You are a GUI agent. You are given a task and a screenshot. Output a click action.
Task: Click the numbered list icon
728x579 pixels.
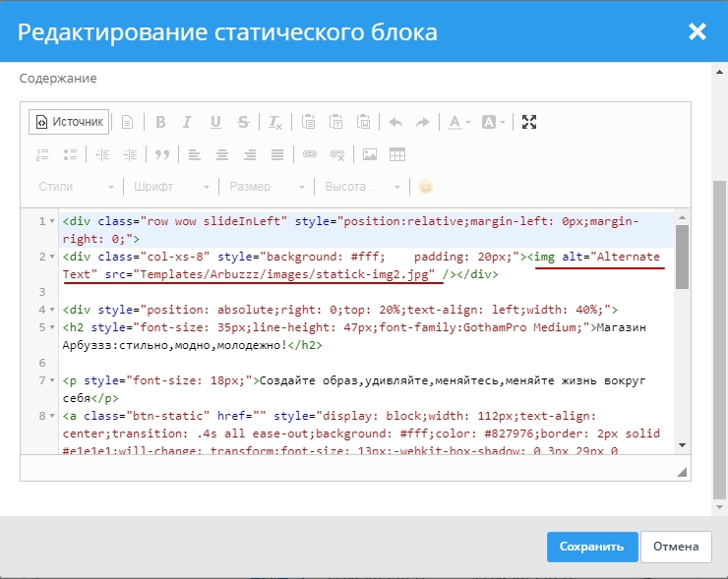[x=42, y=154]
